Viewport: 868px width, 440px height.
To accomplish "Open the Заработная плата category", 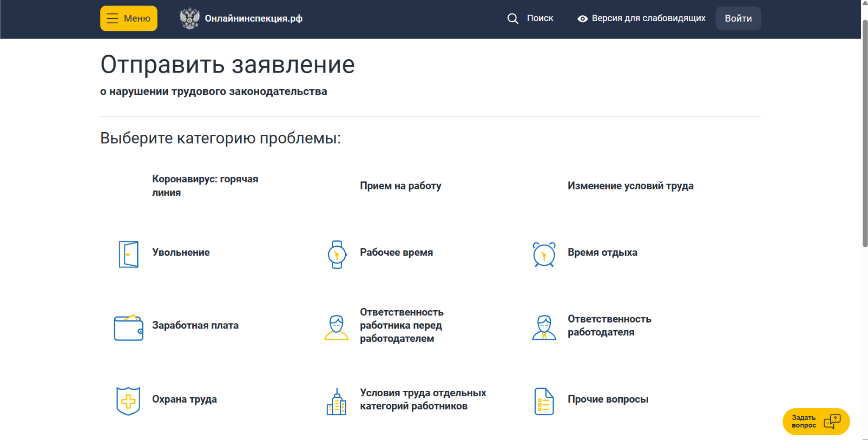I will (195, 325).
